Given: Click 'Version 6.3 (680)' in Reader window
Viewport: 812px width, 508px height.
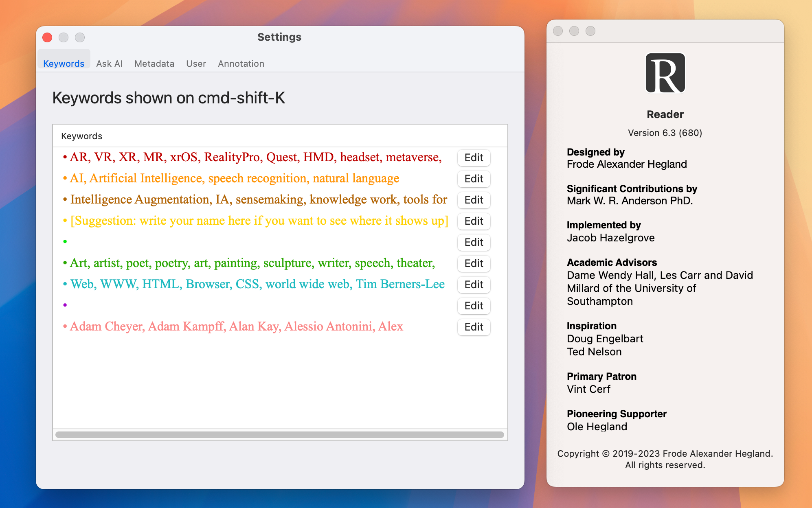Looking at the screenshot, I should 665,133.
